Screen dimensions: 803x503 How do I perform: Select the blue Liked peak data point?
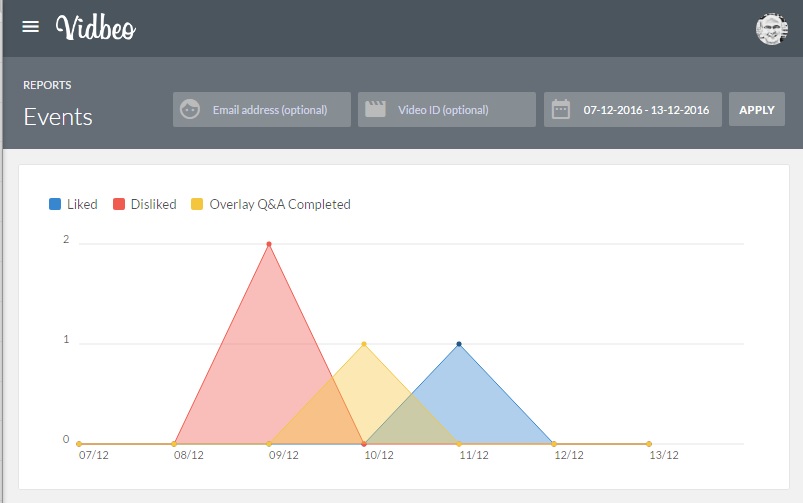[459, 344]
